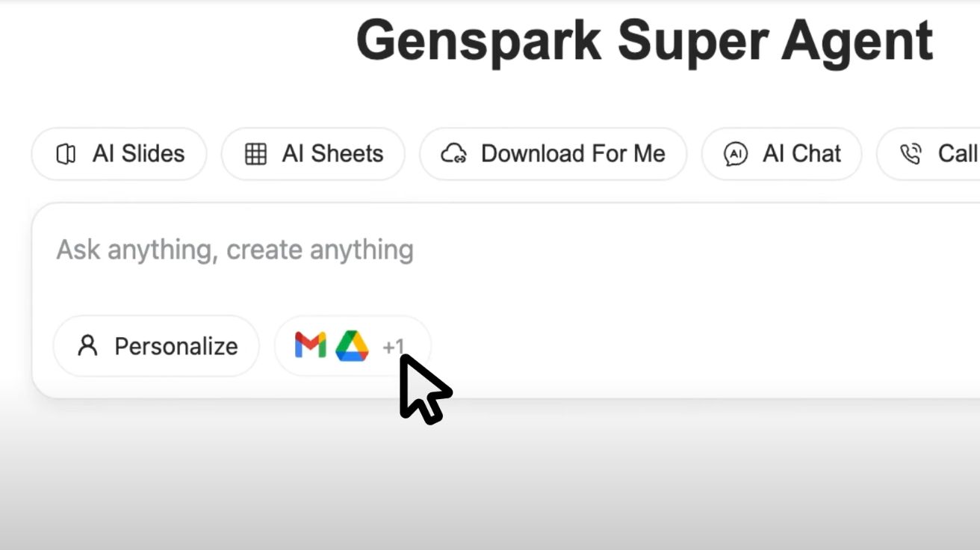The height and width of the screenshot is (550, 980).
Task: Click the AI Slides presentation icon
Action: tap(66, 154)
